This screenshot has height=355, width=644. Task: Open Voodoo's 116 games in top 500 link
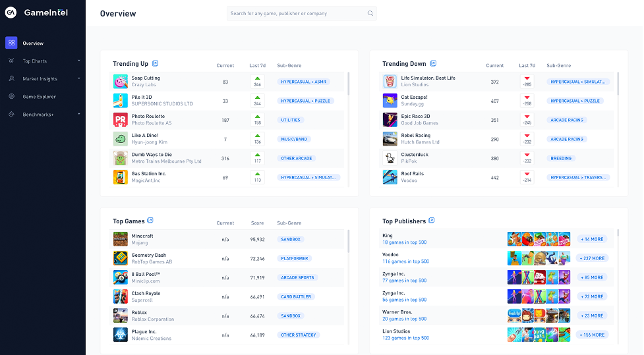point(405,261)
